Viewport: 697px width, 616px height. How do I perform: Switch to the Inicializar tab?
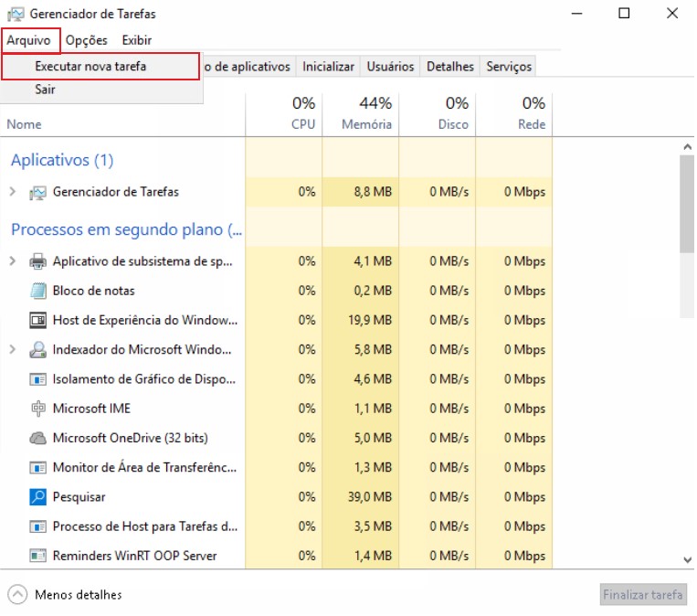(329, 67)
